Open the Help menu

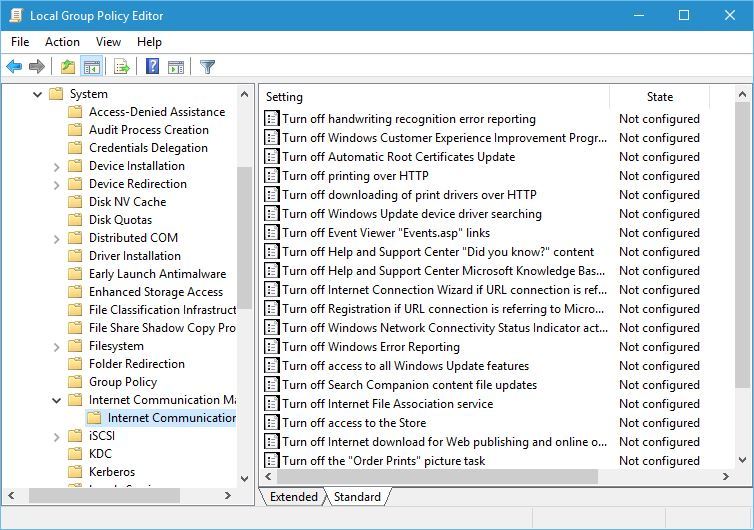[149, 42]
